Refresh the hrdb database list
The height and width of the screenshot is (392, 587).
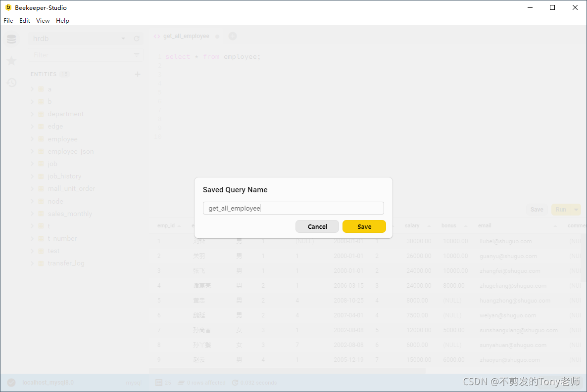coord(137,39)
